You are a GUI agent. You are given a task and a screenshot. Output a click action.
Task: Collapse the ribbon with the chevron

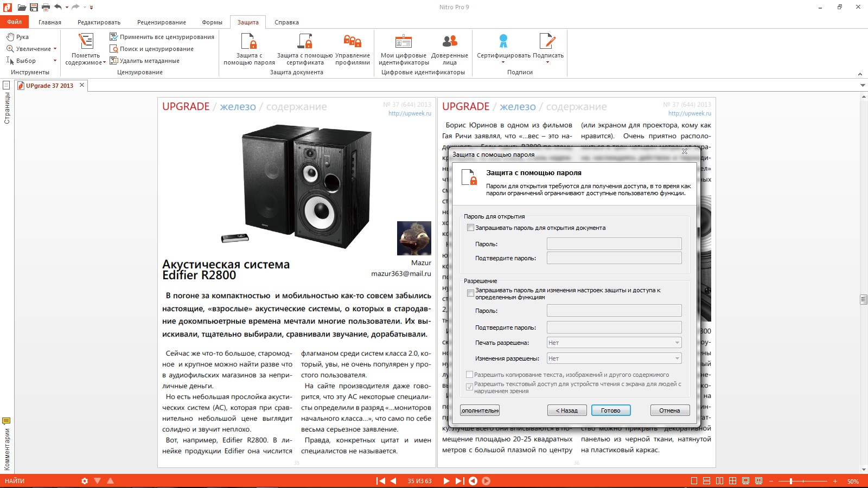coord(860,74)
